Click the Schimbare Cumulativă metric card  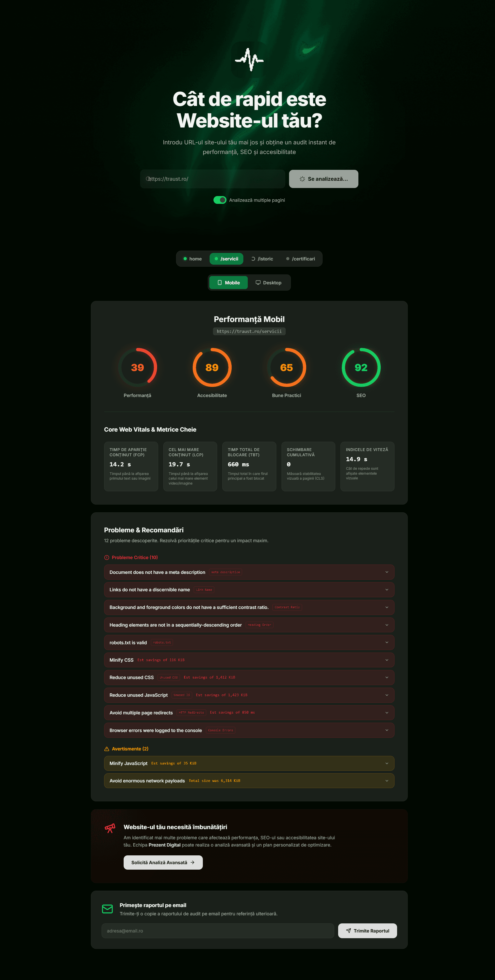click(309, 466)
